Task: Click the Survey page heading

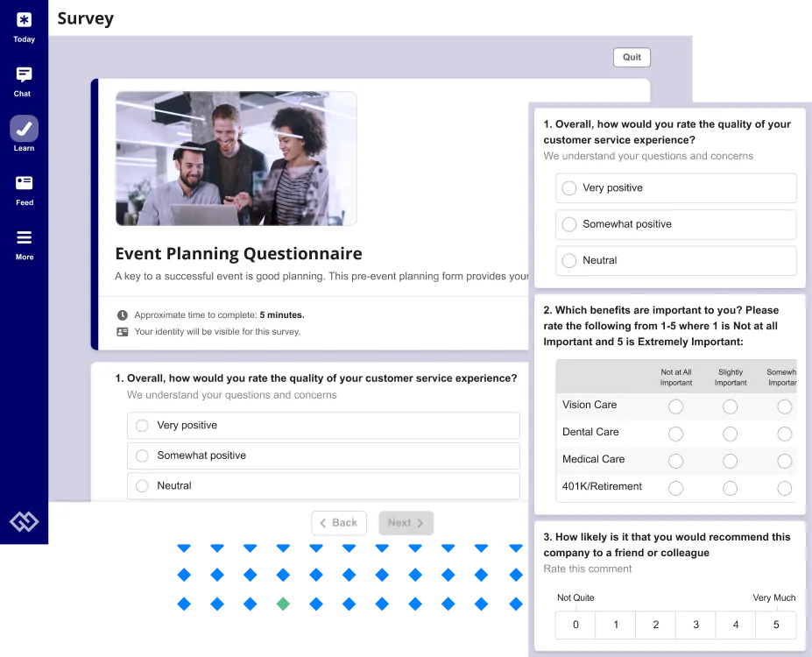Action: pyautogui.click(x=86, y=18)
